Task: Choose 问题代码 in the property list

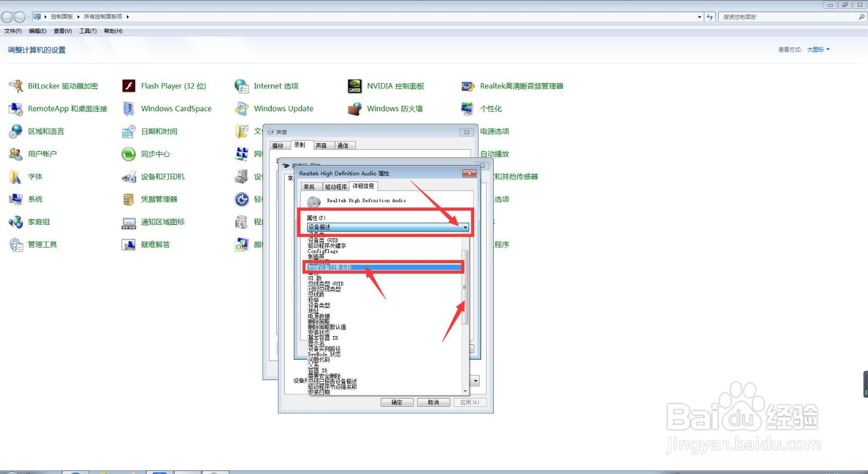Action: [x=319, y=359]
